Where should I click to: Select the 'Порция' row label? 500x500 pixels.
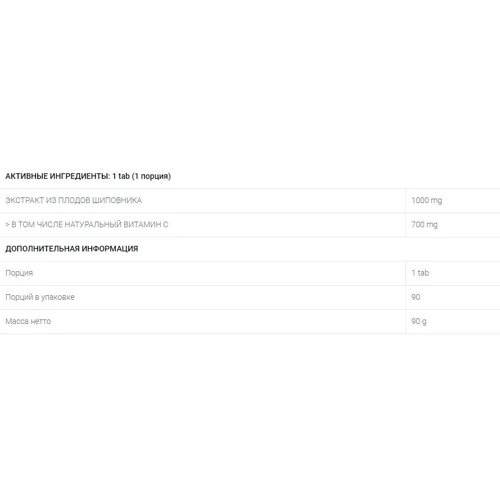(x=19, y=273)
